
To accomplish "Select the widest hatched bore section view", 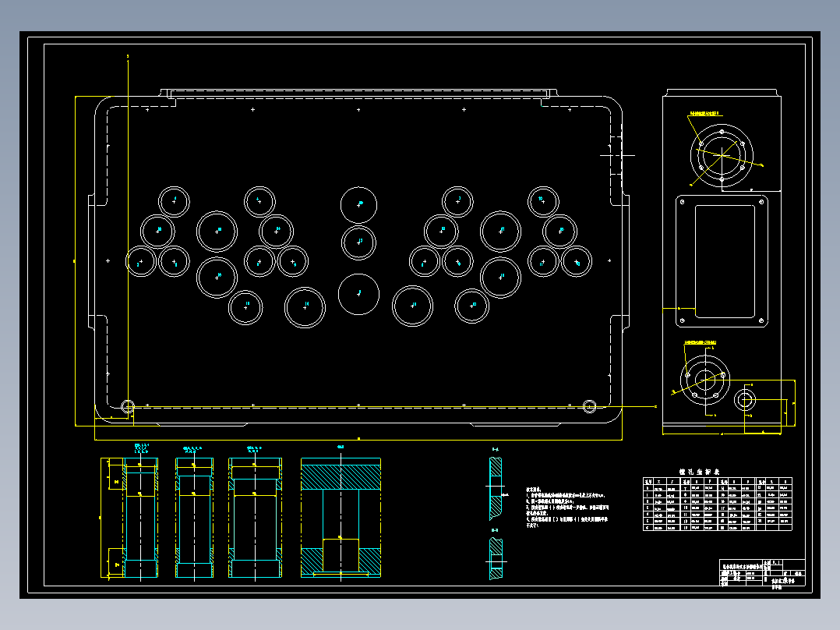I will coord(341,518).
